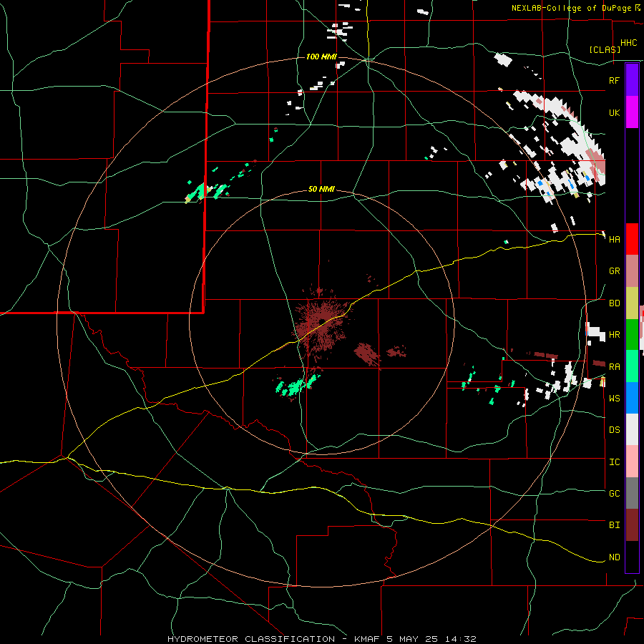
Task: Click the HHC product label
Action: pos(628,43)
